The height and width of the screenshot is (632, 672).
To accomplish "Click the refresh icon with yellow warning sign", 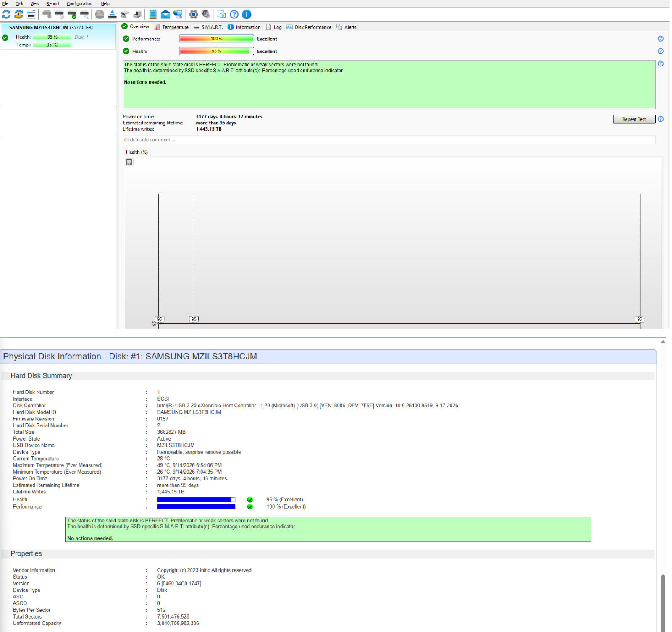I will point(18,15).
